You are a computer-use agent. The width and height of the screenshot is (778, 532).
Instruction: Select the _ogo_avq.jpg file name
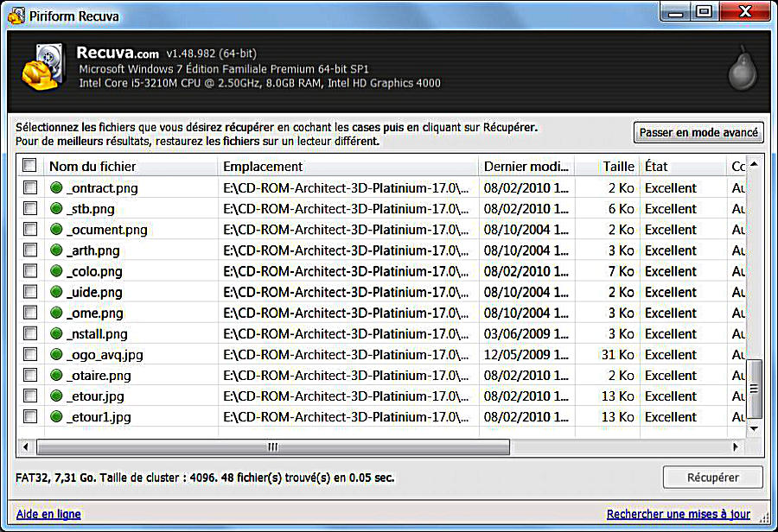(105, 355)
